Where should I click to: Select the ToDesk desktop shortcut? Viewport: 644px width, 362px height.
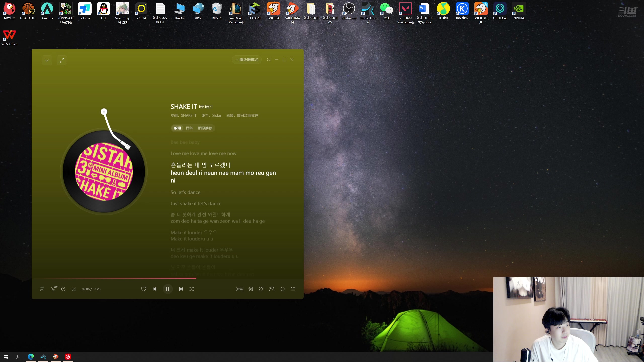pyautogui.click(x=85, y=11)
